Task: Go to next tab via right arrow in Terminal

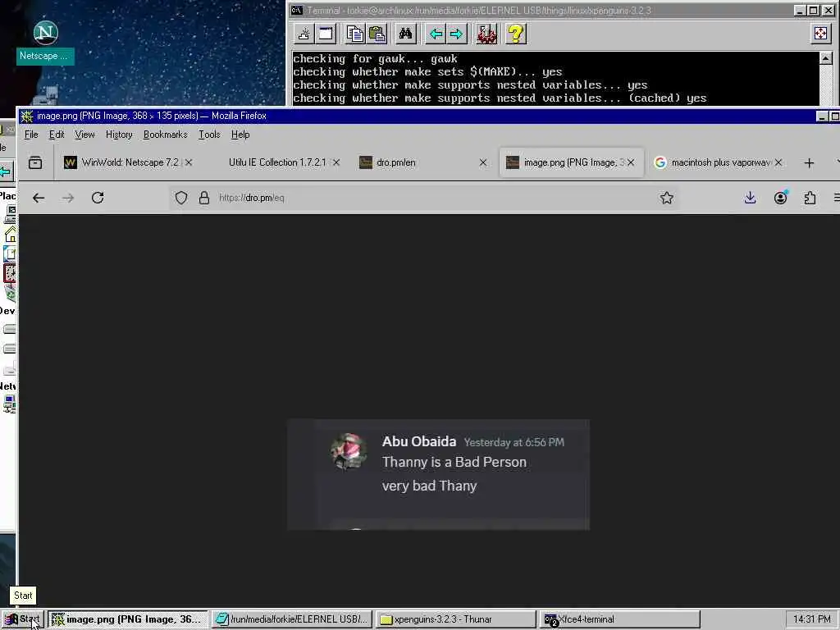Action: tap(457, 34)
